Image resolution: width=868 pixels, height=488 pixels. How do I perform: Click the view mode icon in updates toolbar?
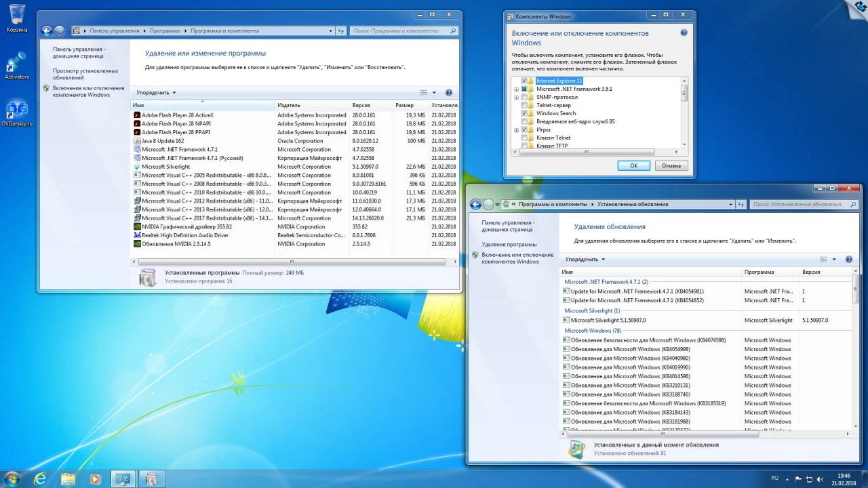coord(823,259)
